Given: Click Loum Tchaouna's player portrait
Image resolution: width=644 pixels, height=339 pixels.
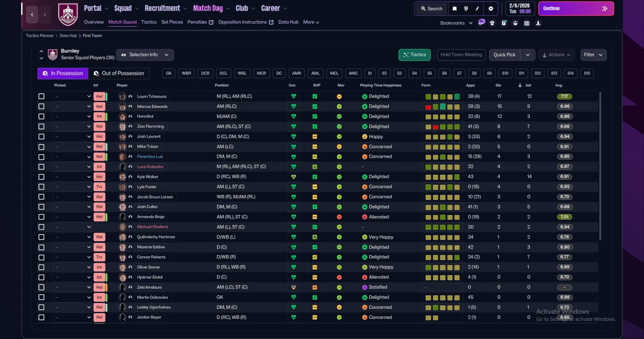Looking at the screenshot, I should click(x=122, y=96).
